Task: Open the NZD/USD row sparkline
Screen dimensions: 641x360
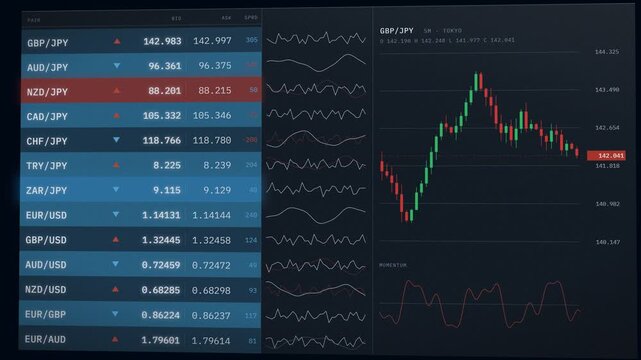Action: click(316, 289)
